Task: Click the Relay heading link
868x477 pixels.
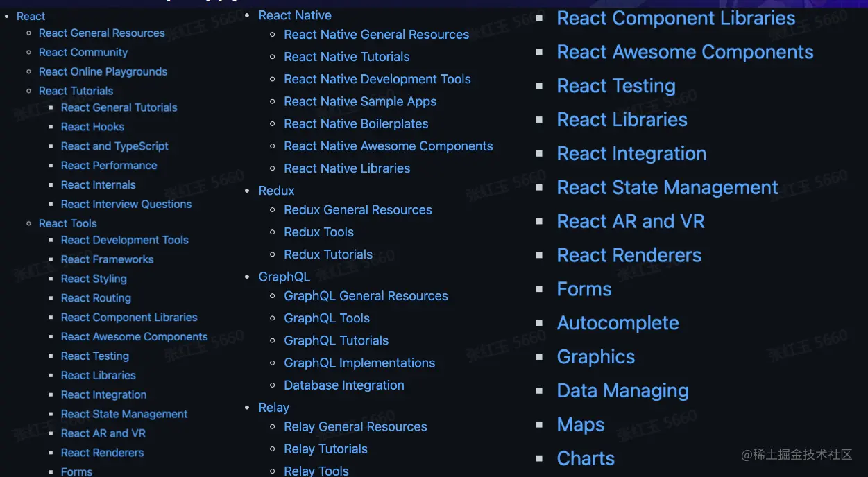Action: 274,408
